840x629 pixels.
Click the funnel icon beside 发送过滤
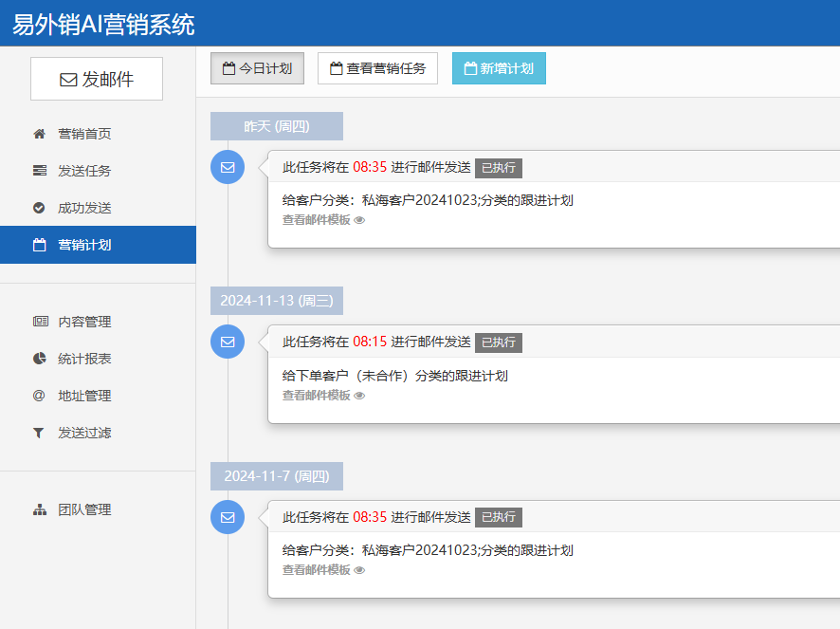[39, 433]
